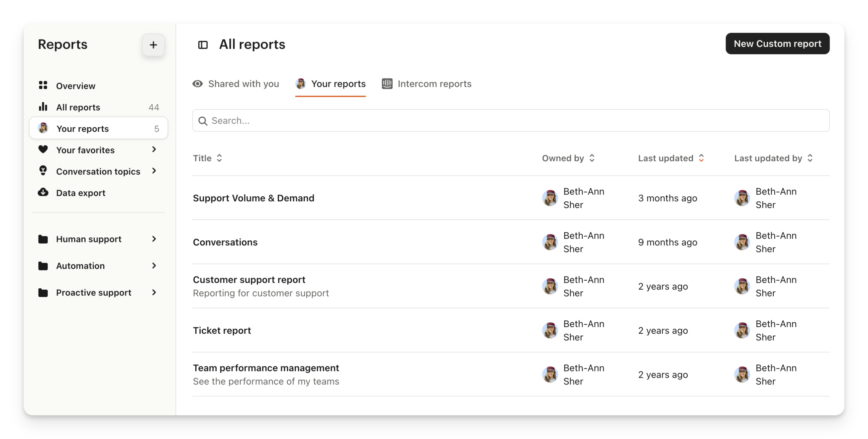This screenshot has height=439, width=868.
Task: Click the Conversation topics lightbulb icon
Action: pyautogui.click(x=43, y=171)
